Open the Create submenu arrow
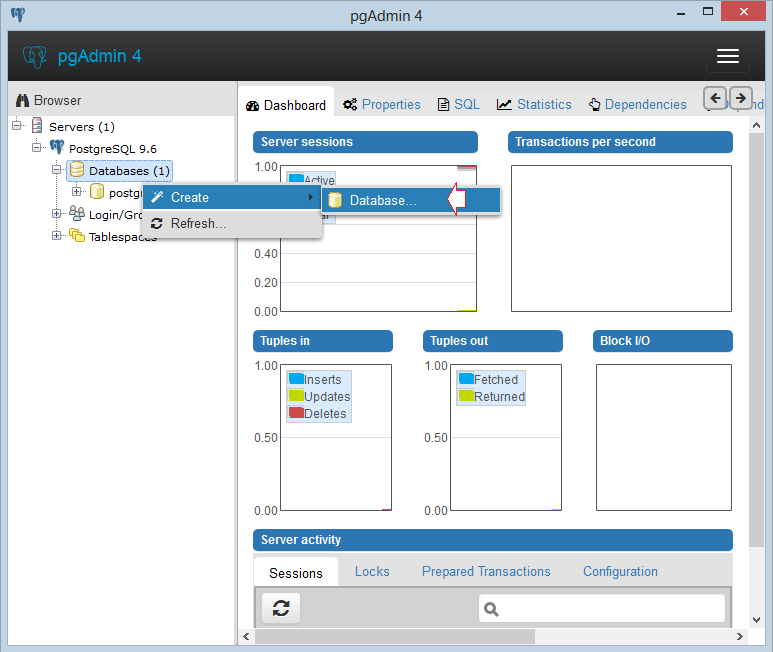 [x=311, y=197]
